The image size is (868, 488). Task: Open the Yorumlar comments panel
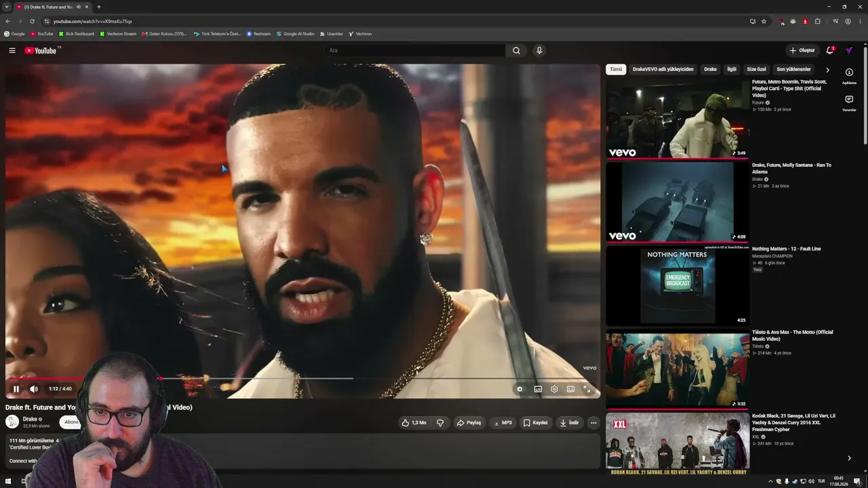pyautogui.click(x=849, y=102)
